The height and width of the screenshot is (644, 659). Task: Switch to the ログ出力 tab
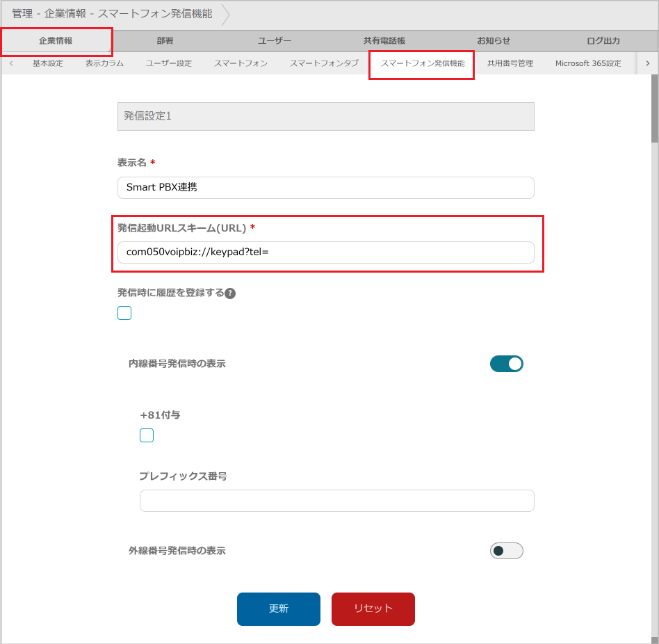pyautogui.click(x=604, y=41)
